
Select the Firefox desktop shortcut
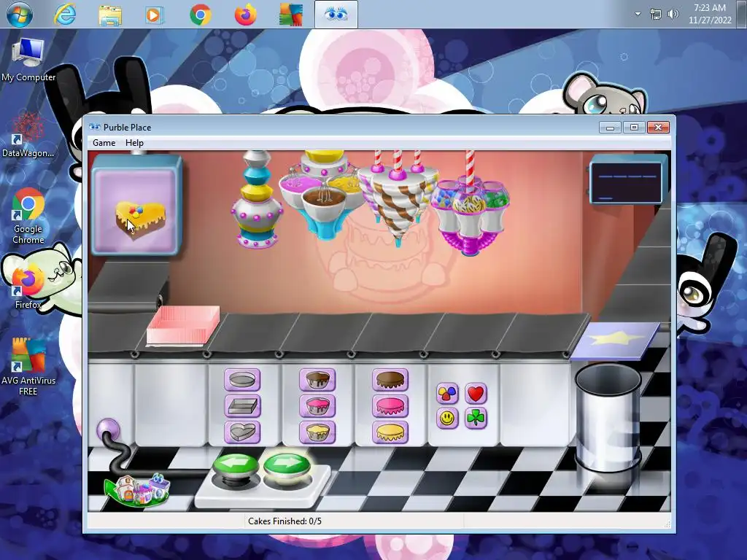pos(28,288)
